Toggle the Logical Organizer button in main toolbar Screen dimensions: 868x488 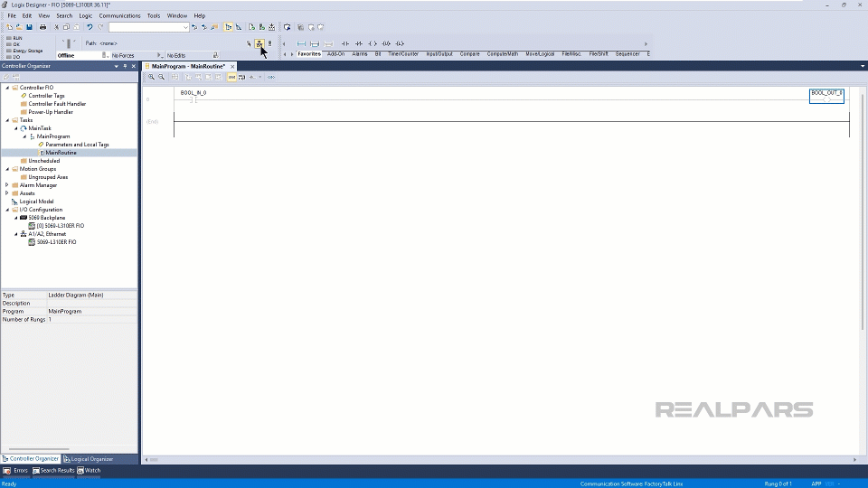[239, 27]
